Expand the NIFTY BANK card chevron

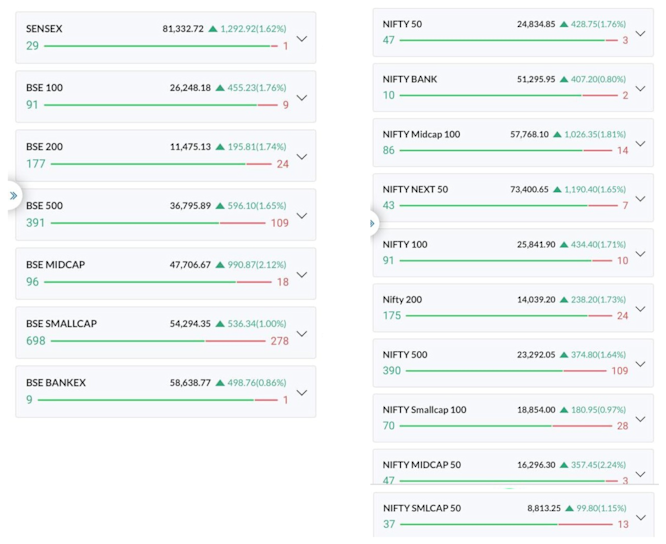pos(640,89)
